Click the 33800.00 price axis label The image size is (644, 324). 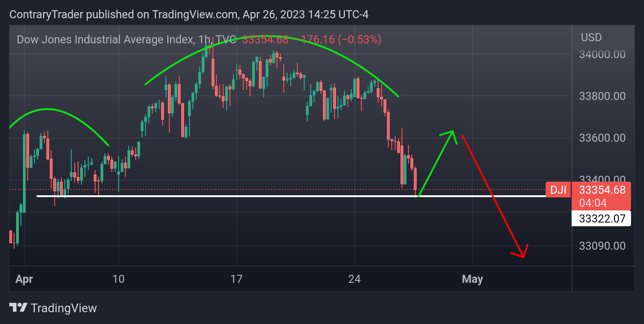[x=602, y=96]
